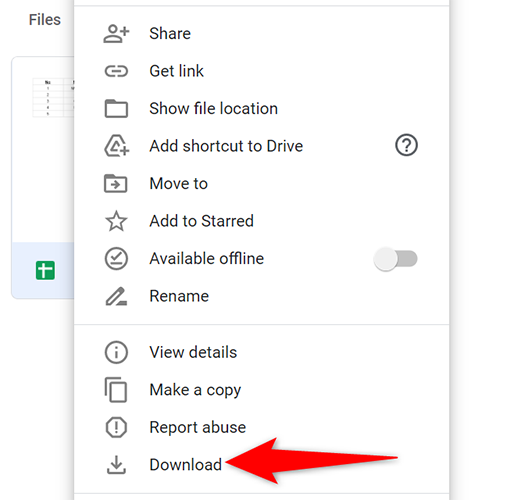
Task: Click the Available offline checkmark icon
Action: tap(116, 258)
